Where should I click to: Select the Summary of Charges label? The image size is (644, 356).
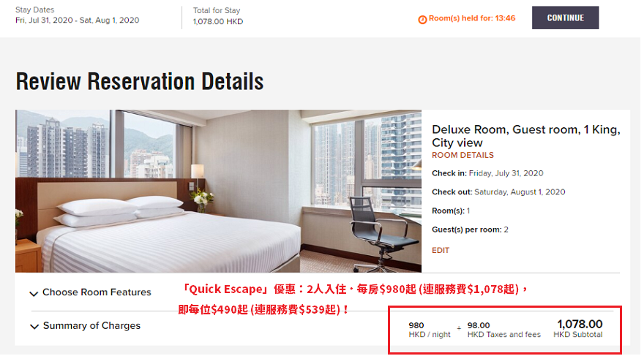[91, 325]
